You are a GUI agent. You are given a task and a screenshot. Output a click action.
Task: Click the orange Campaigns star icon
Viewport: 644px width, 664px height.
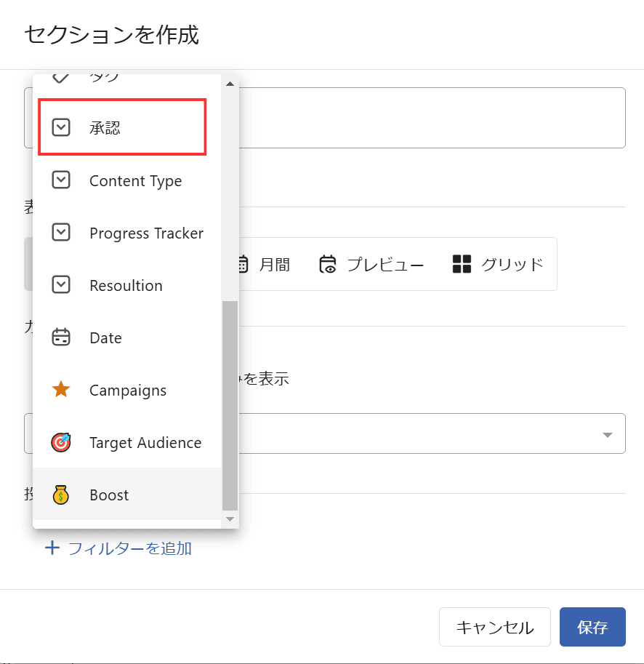point(62,391)
